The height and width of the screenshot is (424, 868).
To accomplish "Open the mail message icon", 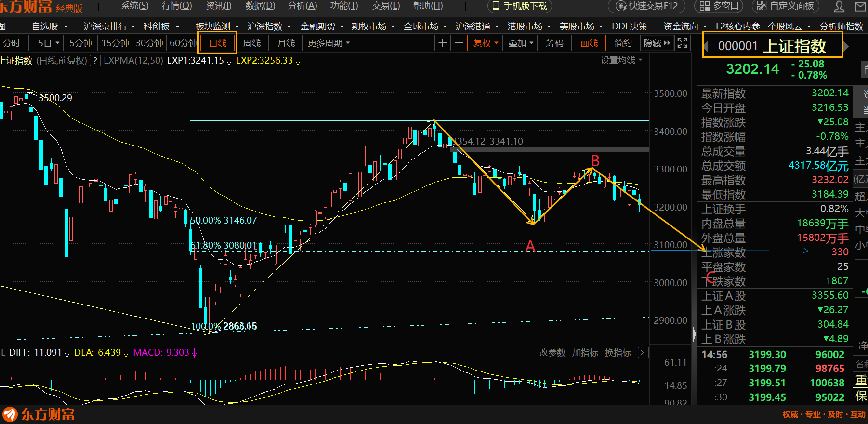I will click(860, 6).
